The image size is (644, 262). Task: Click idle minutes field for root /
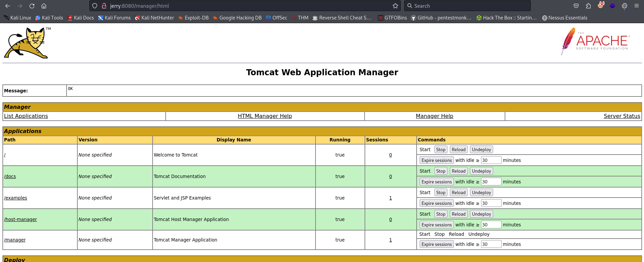pyautogui.click(x=491, y=160)
